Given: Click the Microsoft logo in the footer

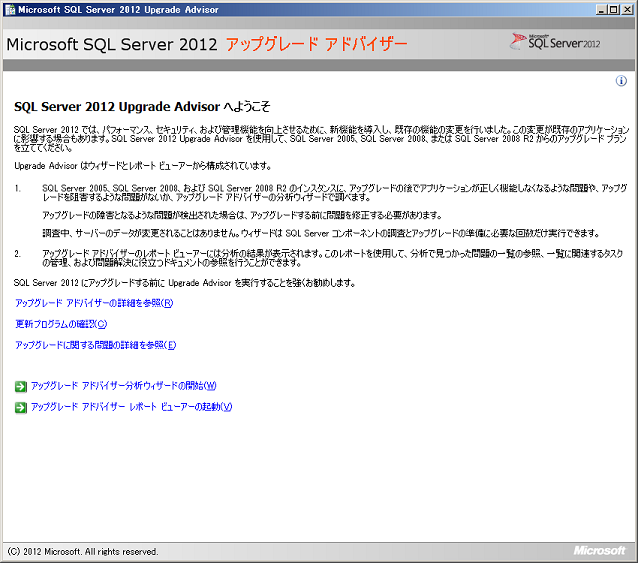Looking at the screenshot, I should click(x=599, y=550).
